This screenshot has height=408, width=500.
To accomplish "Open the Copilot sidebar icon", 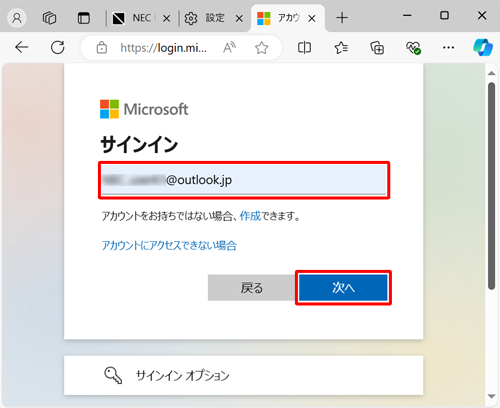I will click(483, 47).
